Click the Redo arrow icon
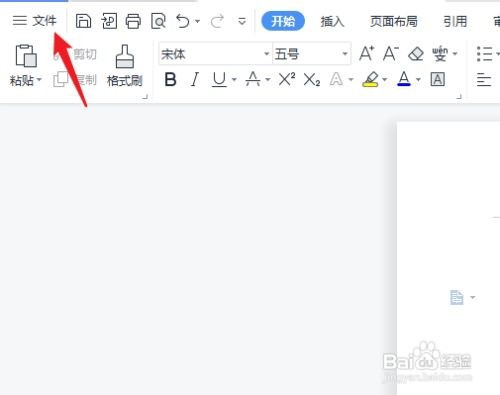Screen dimensions: 500x395 217,22
